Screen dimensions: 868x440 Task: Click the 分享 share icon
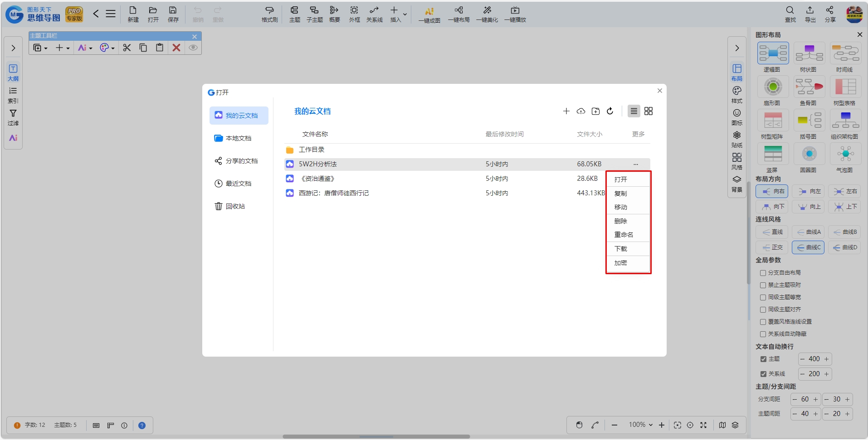pyautogui.click(x=830, y=14)
